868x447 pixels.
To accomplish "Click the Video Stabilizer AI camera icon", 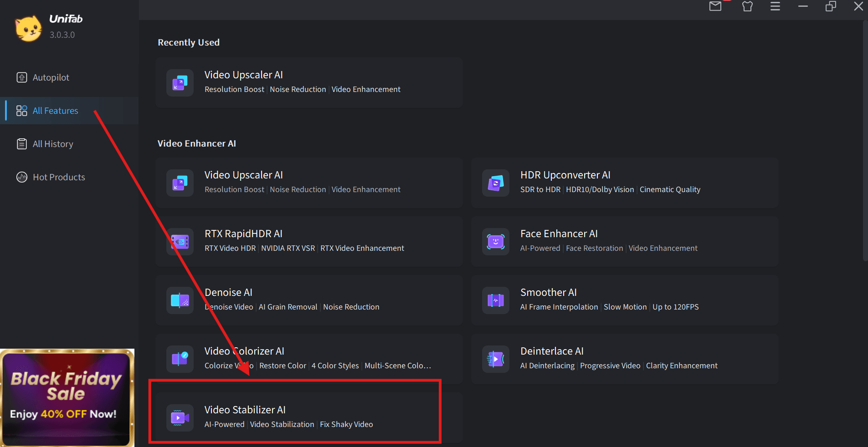I will point(180,417).
